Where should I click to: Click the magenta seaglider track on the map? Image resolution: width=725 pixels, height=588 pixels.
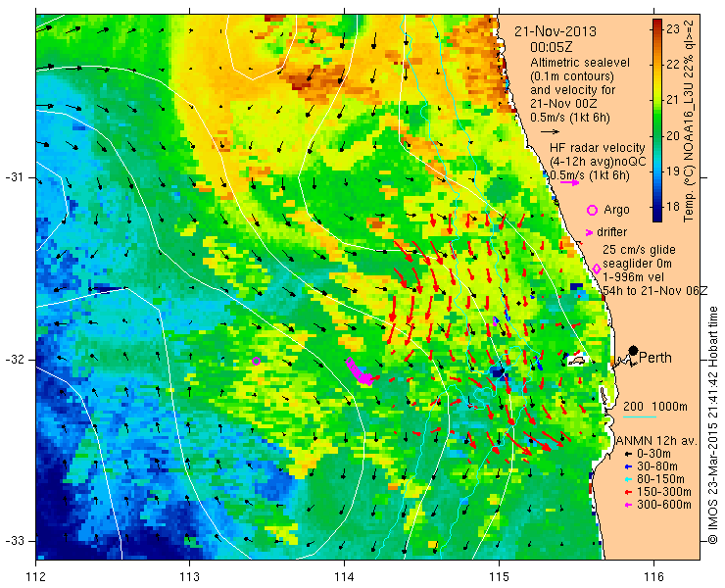359,371
